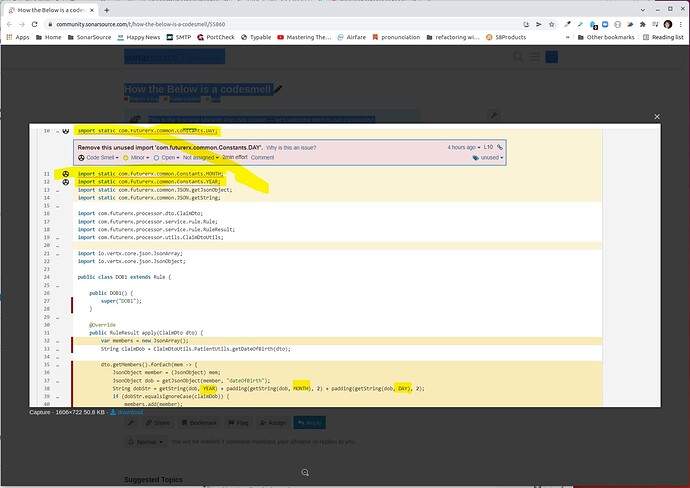The height and width of the screenshot is (488, 690).
Task: Click the 'Remove this unused import' message
Action: click(x=170, y=147)
